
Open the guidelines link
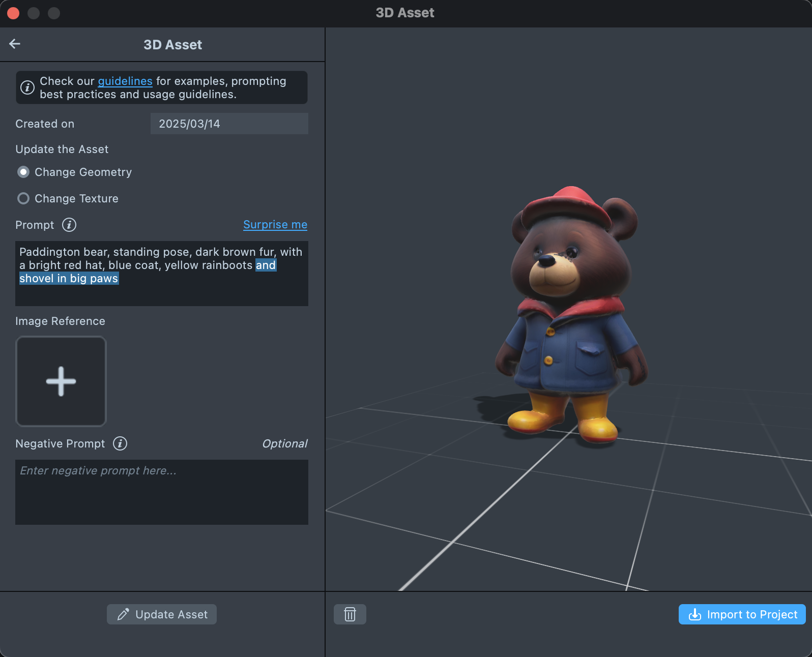(x=125, y=81)
